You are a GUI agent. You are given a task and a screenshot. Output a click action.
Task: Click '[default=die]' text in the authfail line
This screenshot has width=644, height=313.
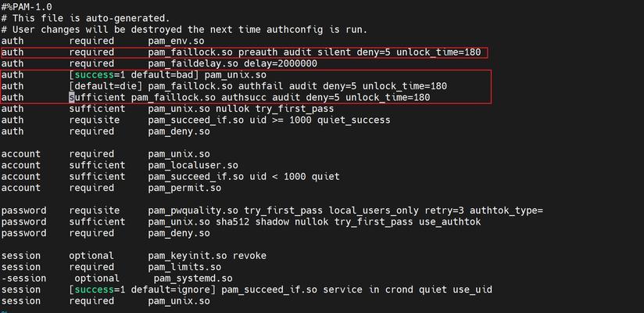106,86
